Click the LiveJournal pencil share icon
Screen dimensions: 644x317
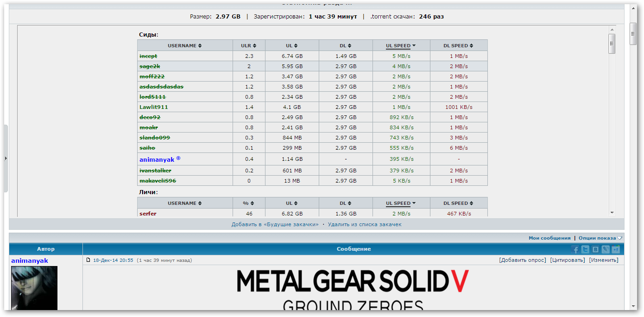606,250
